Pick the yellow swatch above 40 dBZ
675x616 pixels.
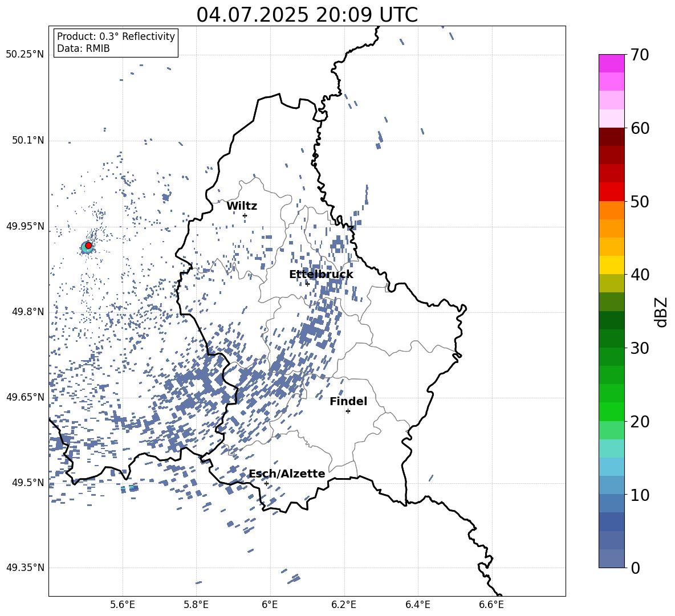(x=611, y=265)
